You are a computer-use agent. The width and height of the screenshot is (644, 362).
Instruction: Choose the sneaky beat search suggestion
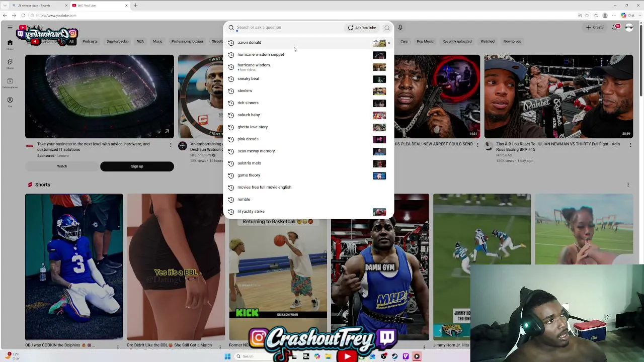pyautogui.click(x=307, y=79)
